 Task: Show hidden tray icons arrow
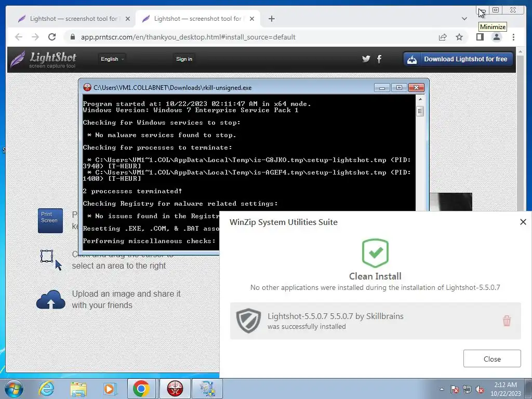(442, 389)
